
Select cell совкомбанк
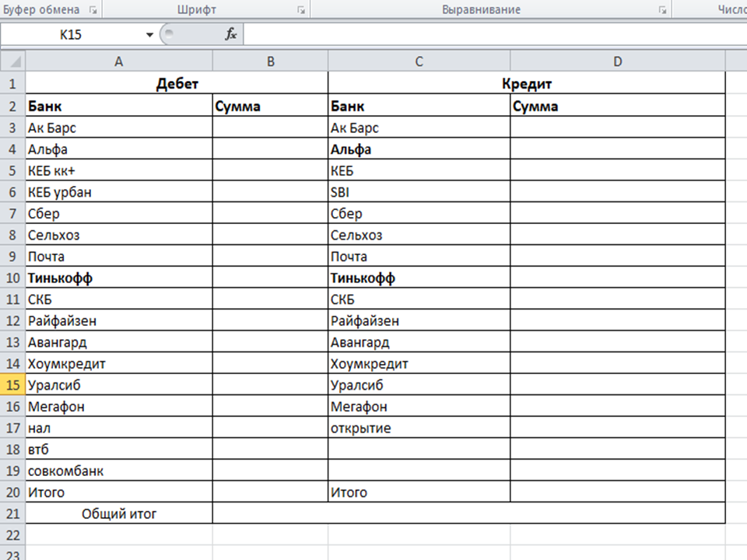(x=118, y=470)
